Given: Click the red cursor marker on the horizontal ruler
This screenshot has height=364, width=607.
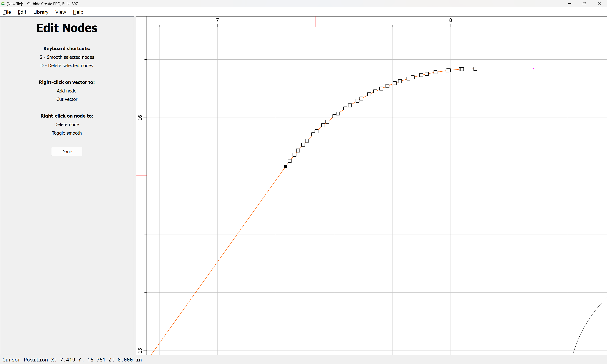Looking at the screenshot, I should click(x=315, y=21).
